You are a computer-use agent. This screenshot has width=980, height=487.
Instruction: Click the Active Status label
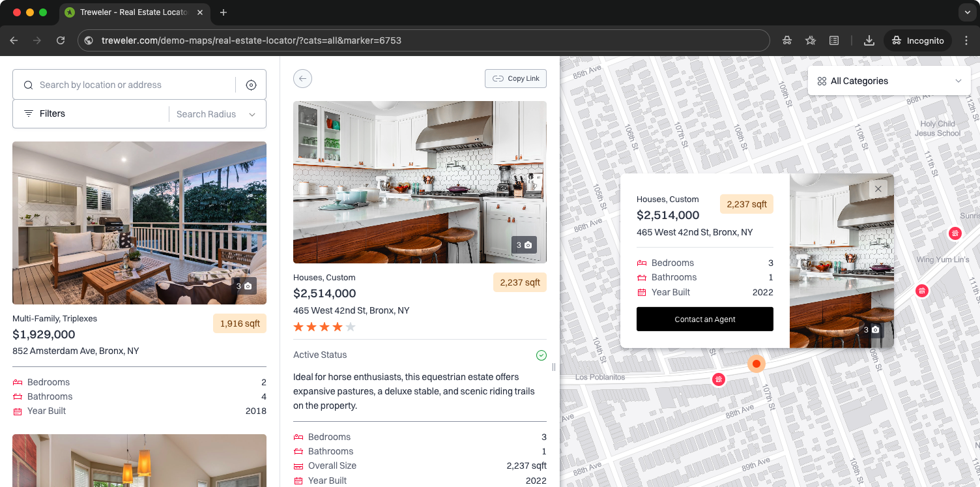tap(320, 355)
